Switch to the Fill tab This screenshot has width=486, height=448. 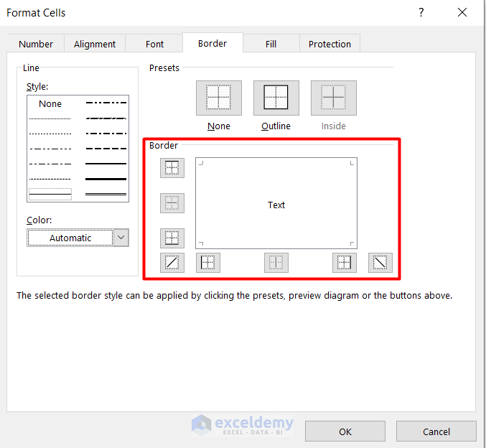tap(271, 44)
